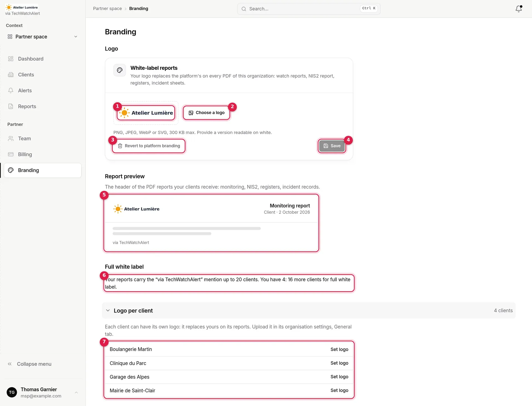The image size is (532, 406).
Task: Click the Team people icon
Action: (11, 138)
